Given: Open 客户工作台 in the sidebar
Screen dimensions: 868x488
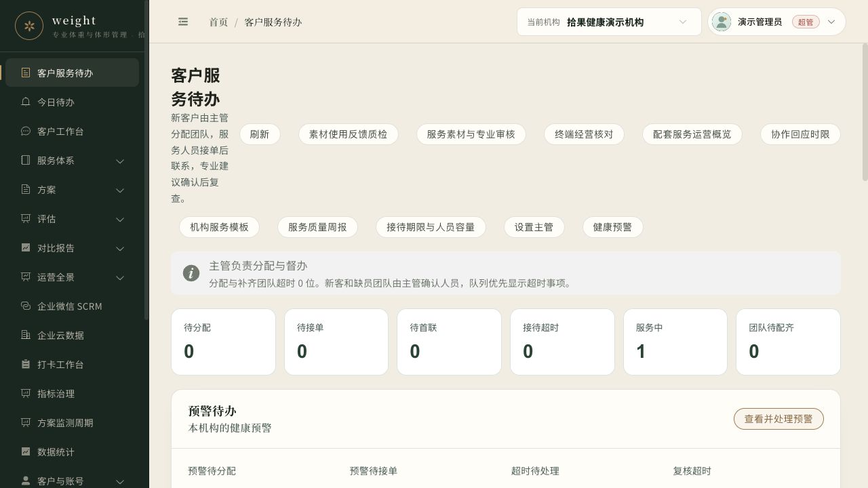Looking at the screenshot, I should click(72, 131).
